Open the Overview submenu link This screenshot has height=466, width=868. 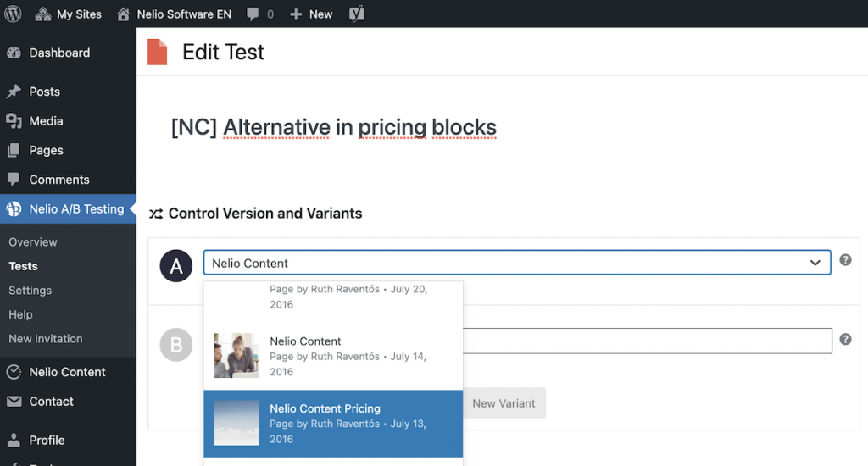point(33,241)
